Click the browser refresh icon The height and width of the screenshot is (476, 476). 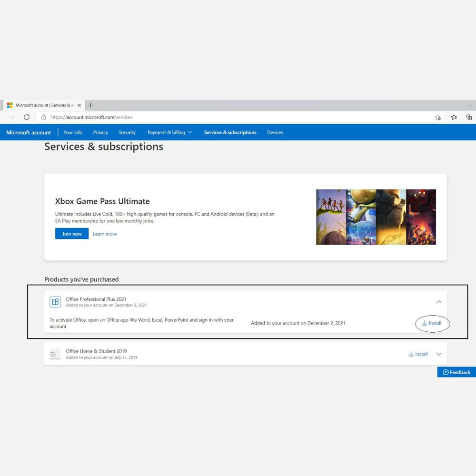click(27, 117)
